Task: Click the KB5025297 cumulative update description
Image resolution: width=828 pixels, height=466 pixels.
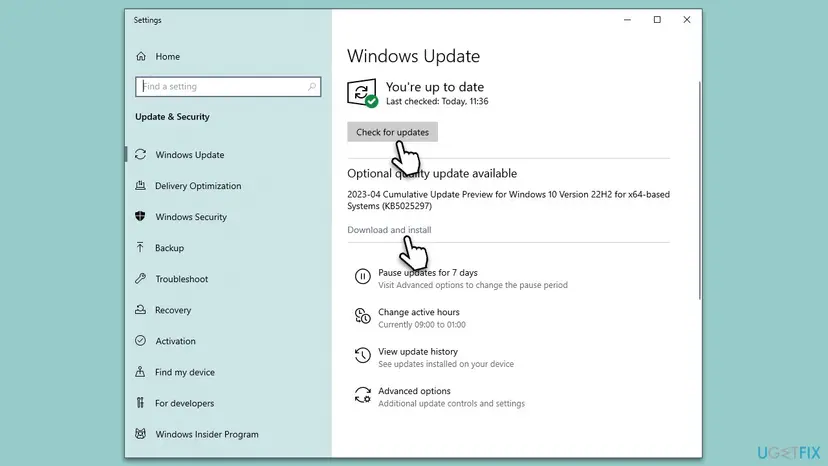Action: point(508,200)
